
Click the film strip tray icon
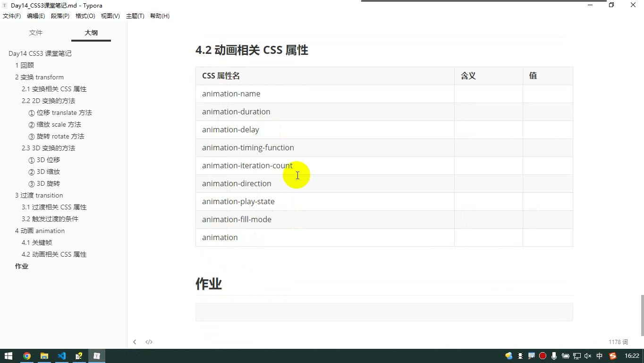tap(520, 356)
